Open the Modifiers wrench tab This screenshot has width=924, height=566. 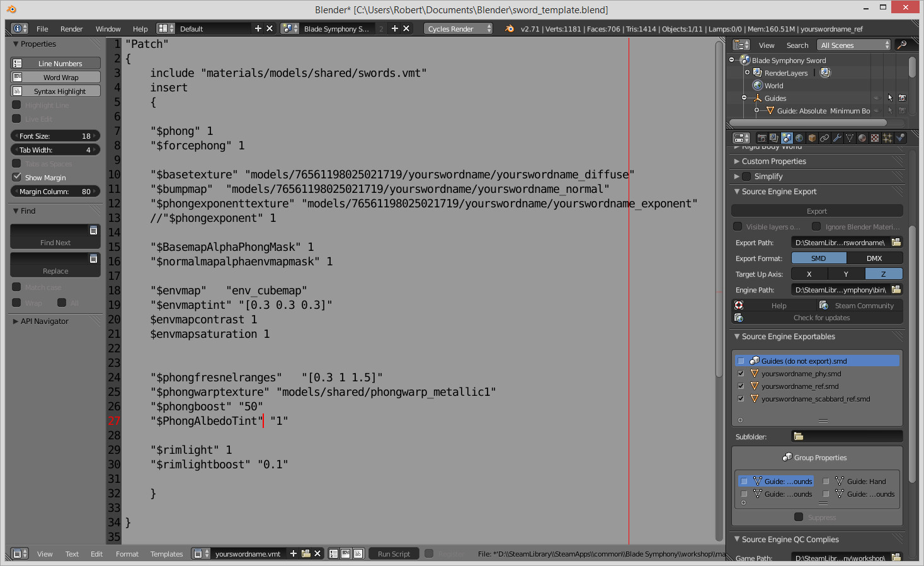click(837, 138)
